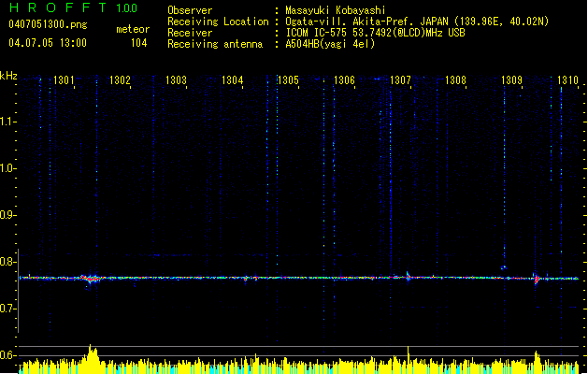
Task: Click the 1303 time marker
Action: pos(176,79)
